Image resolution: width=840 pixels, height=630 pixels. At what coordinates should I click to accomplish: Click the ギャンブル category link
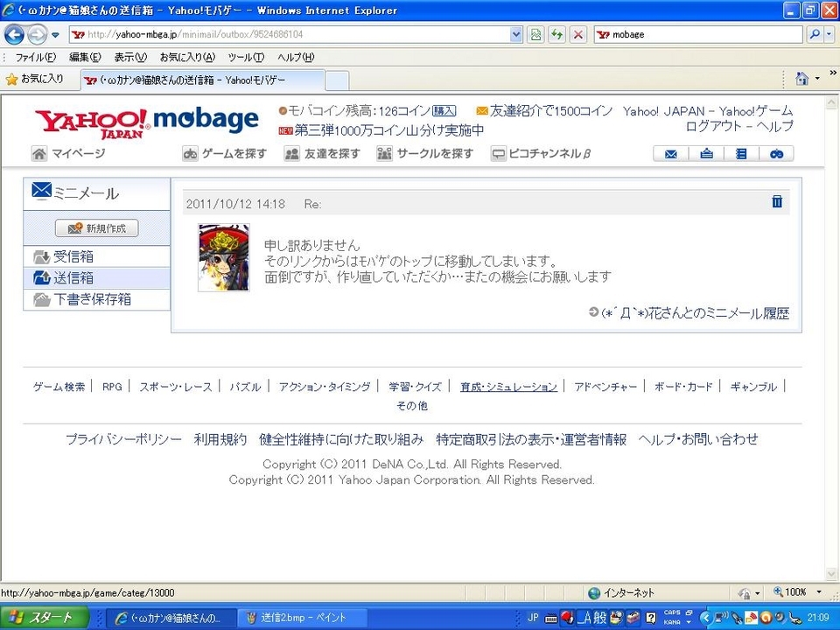753,387
